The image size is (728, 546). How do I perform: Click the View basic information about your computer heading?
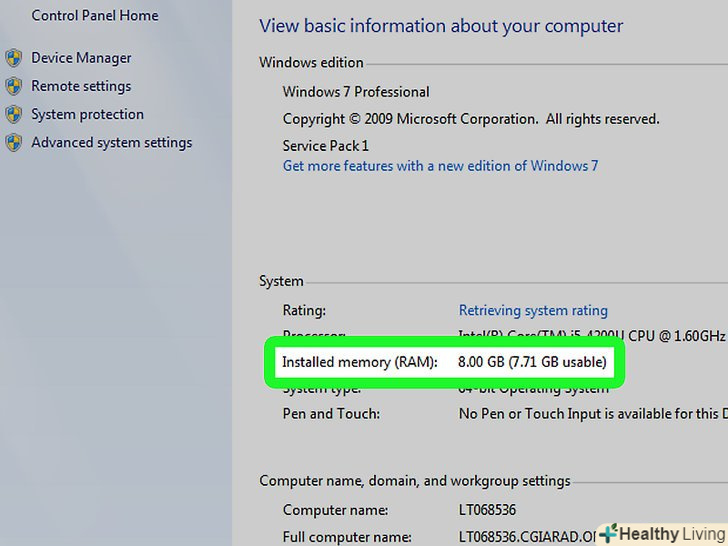(x=441, y=26)
